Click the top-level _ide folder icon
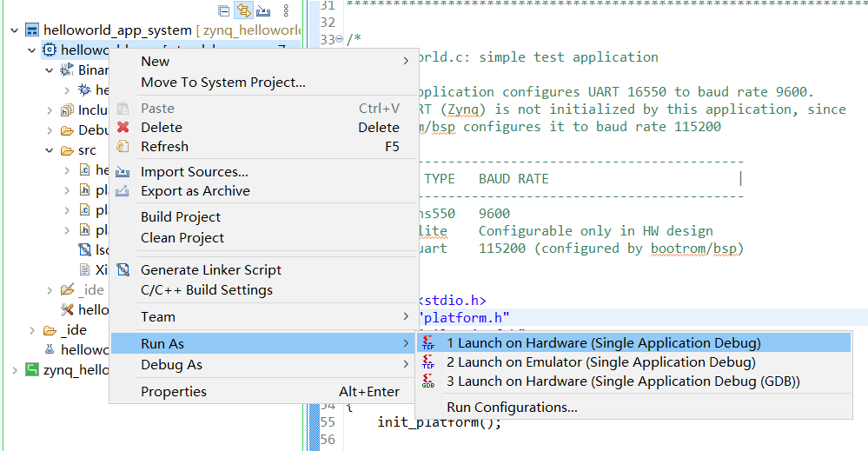The height and width of the screenshot is (451, 868). pyautogui.click(x=50, y=330)
